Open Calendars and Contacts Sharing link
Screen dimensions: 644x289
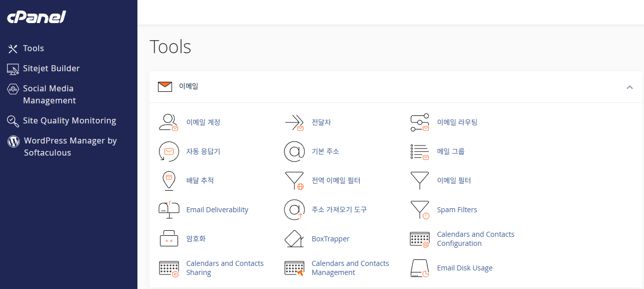[225, 268]
